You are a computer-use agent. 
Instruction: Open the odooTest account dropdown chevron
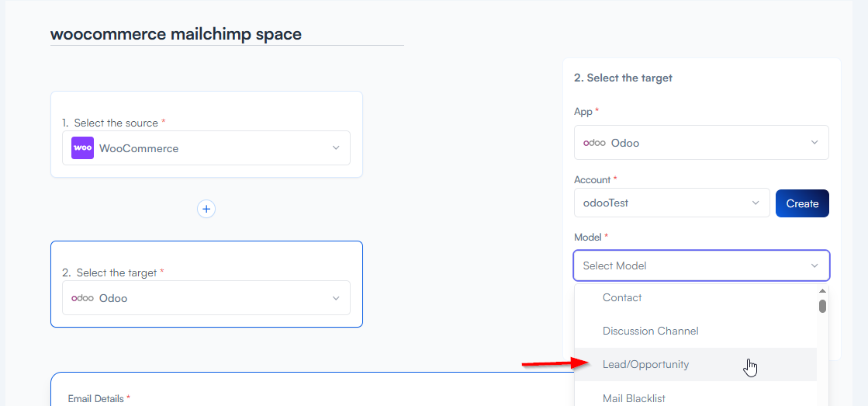(756, 203)
